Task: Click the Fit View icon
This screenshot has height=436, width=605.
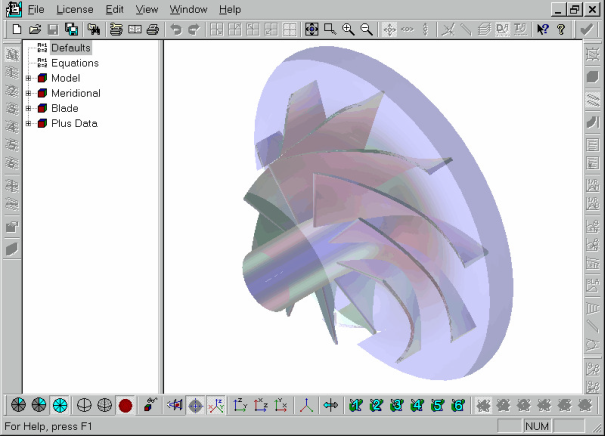Action: point(311,30)
